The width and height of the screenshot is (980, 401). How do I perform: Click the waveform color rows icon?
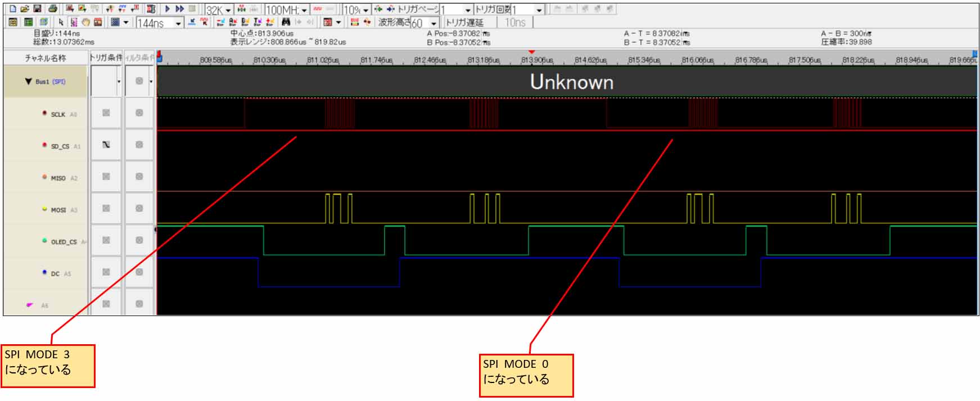pos(354,22)
